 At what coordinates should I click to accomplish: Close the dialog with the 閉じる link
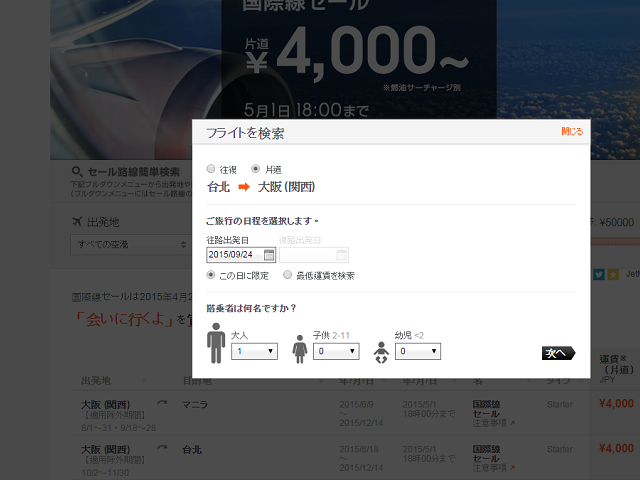(572, 131)
